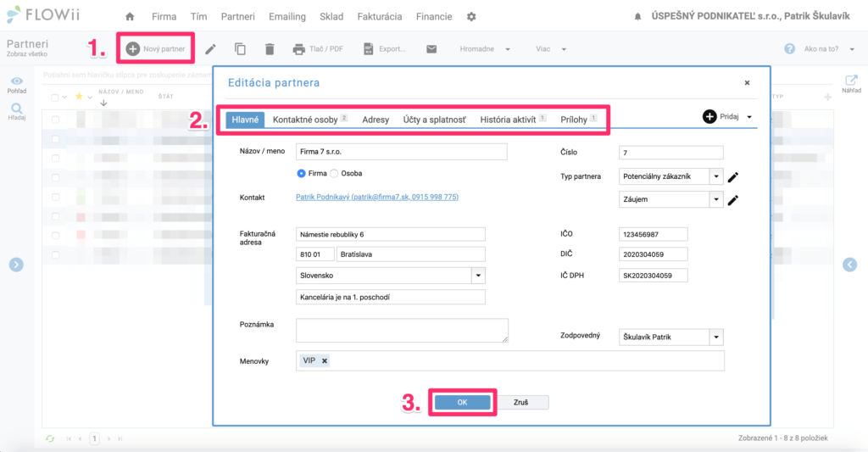The image size is (868, 452).
Task: Click the Tlač / PDF printer button
Action: (318, 48)
